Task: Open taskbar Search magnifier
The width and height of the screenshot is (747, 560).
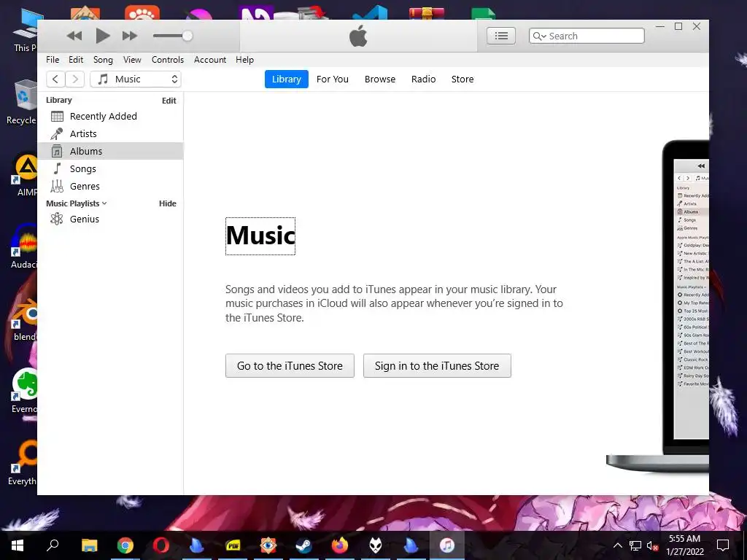Action: pyautogui.click(x=53, y=545)
